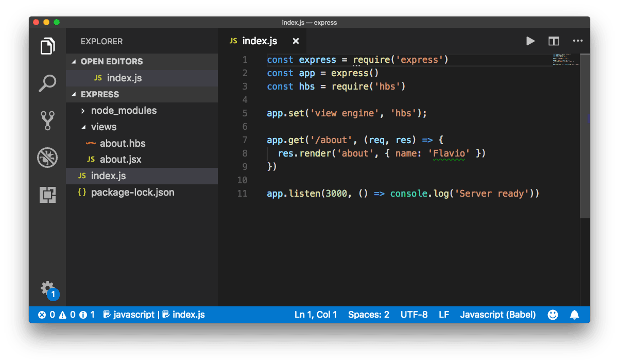Split the editor using split icon

tap(554, 41)
